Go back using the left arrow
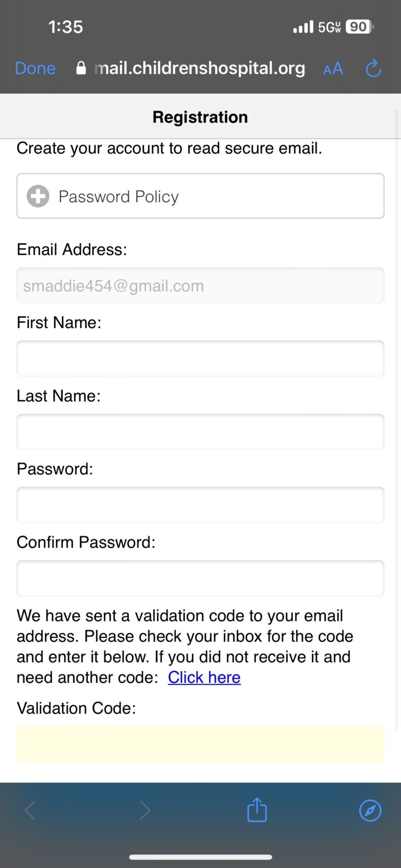The width and height of the screenshot is (401, 868). point(30,811)
